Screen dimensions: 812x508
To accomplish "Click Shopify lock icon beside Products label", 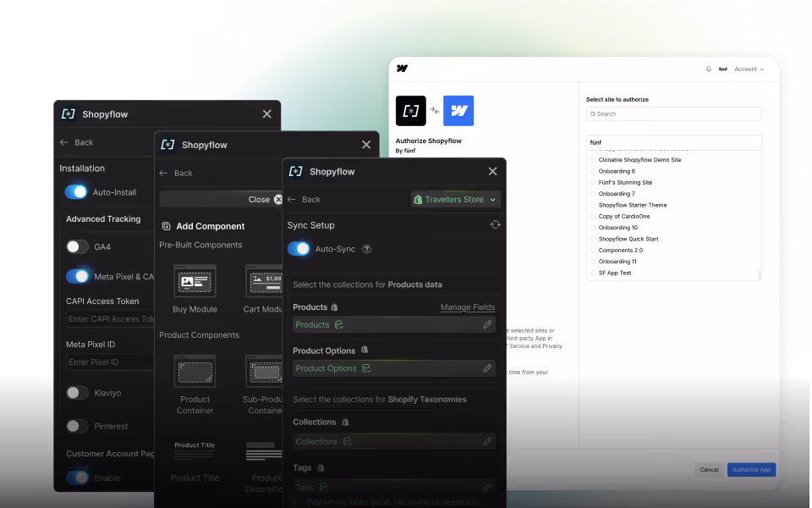I will [x=335, y=306].
